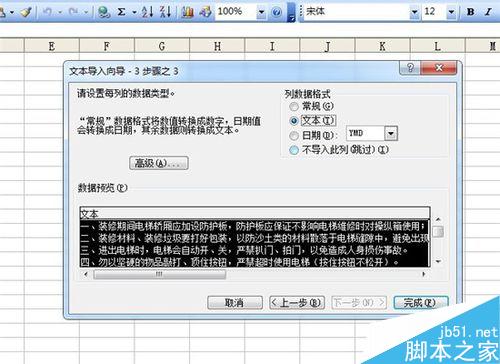This screenshot has height=364, width=500.
Task: Select column E header
Action: [52, 46]
